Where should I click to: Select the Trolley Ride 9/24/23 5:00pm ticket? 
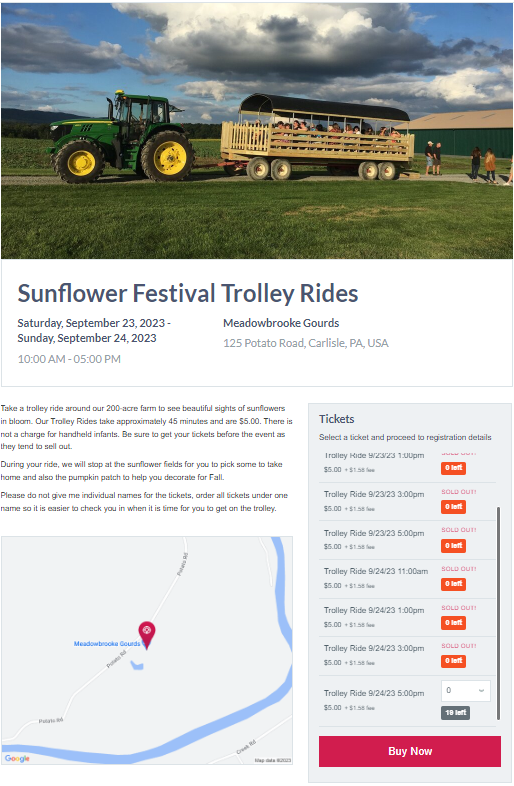coord(374,693)
